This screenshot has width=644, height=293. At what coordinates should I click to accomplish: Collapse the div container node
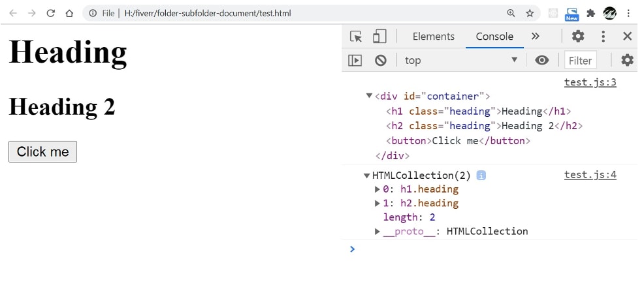coord(369,96)
